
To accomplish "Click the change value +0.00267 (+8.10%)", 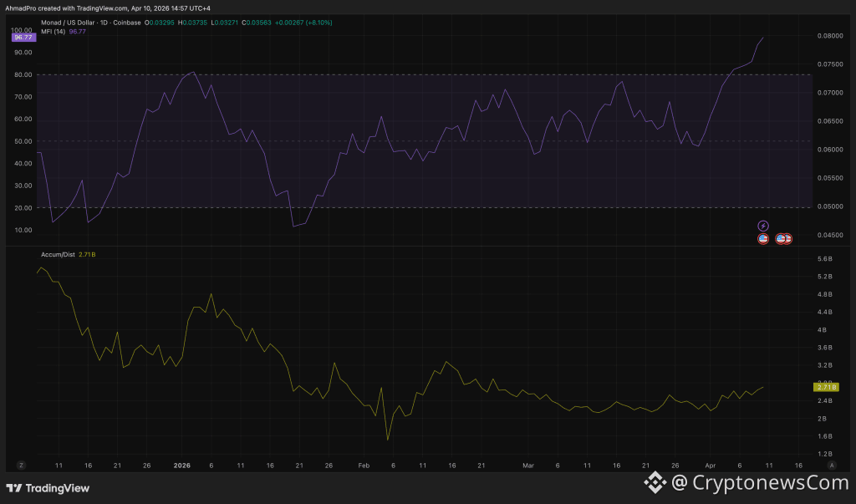I will 303,23.
